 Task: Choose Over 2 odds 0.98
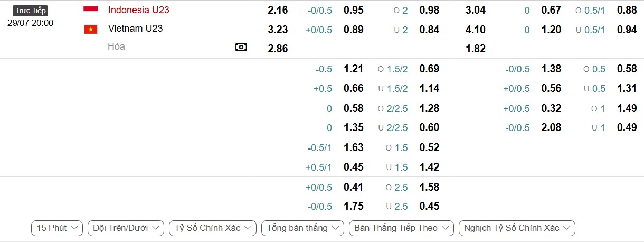(x=429, y=11)
